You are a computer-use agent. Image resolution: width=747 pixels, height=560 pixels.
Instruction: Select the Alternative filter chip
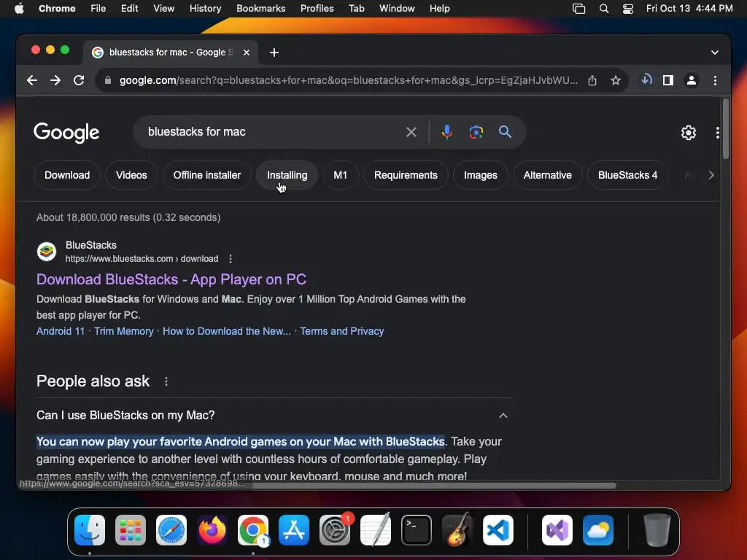click(548, 175)
